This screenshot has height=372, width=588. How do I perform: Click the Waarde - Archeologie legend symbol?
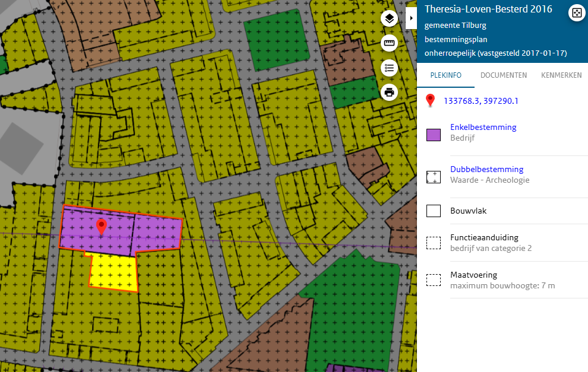point(434,177)
